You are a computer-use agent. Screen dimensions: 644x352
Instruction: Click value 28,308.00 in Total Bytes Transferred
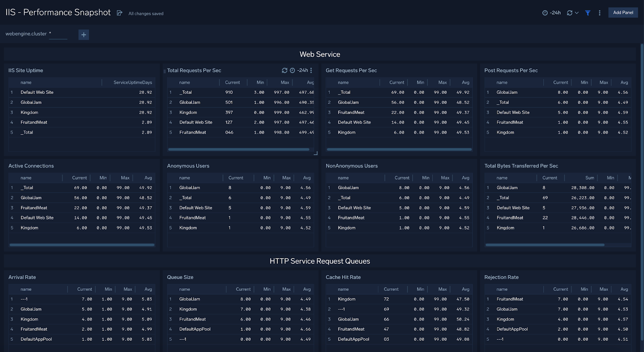click(582, 188)
